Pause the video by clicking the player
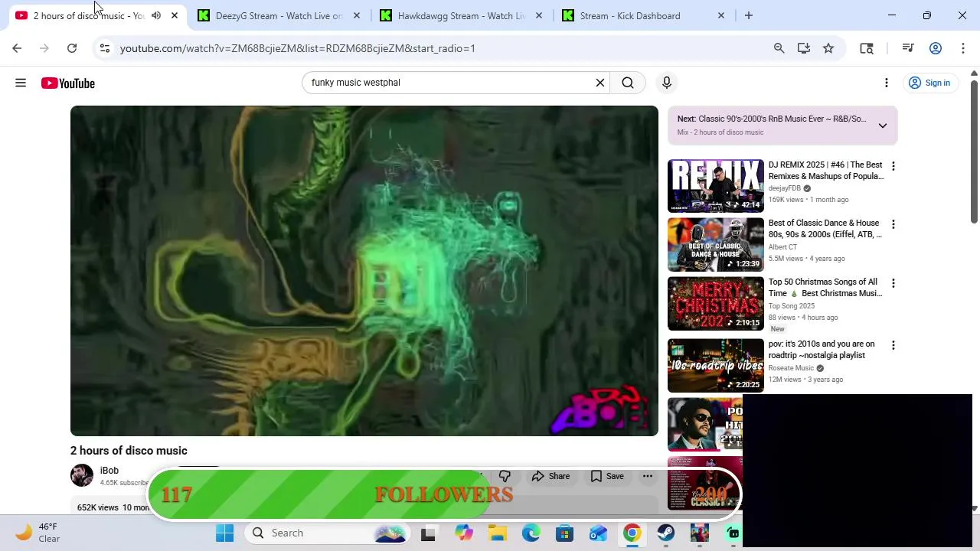980x551 pixels. pyautogui.click(x=364, y=271)
